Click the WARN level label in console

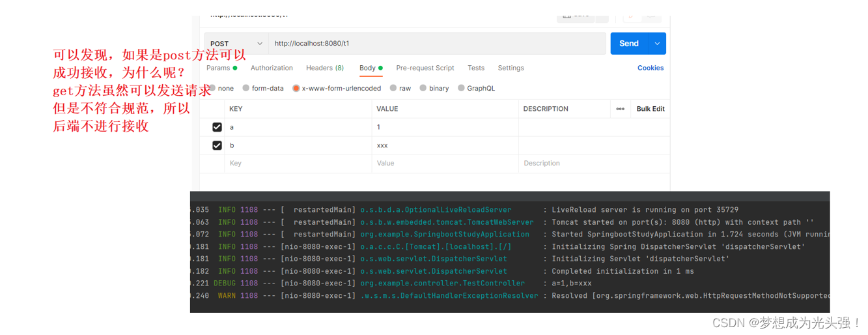(x=227, y=296)
